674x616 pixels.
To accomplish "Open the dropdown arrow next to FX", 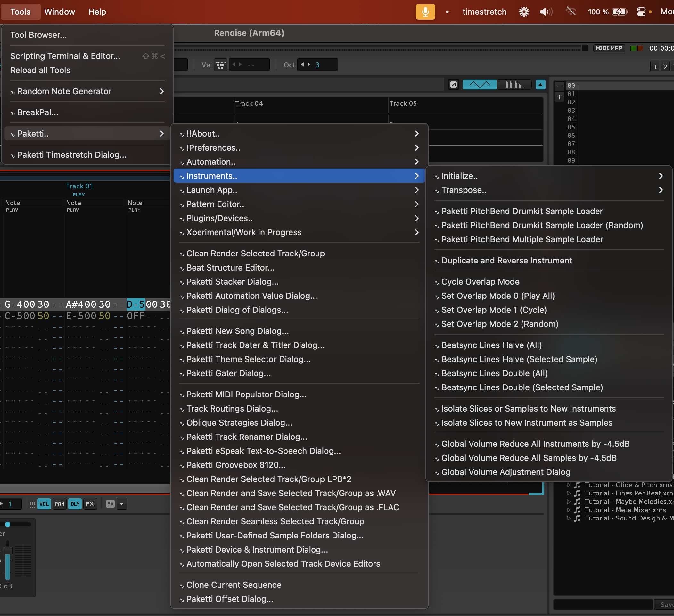I will click(x=121, y=504).
